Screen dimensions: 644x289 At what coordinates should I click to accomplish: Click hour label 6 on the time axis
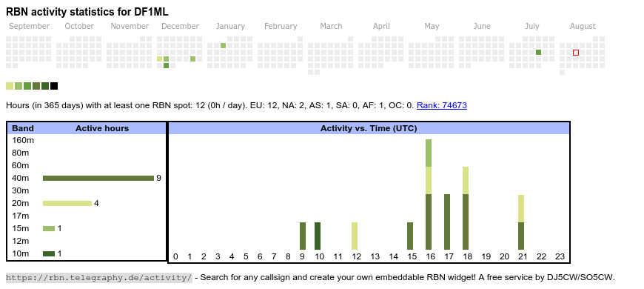260,256
